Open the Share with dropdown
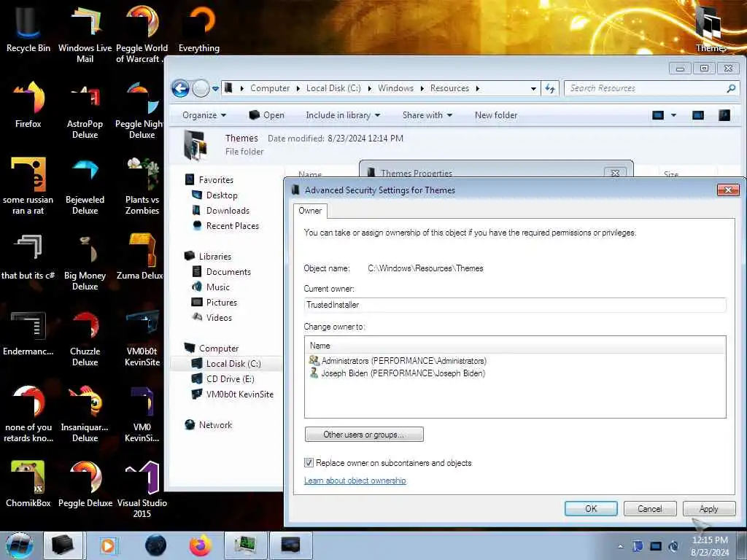The image size is (747, 560). [427, 115]
